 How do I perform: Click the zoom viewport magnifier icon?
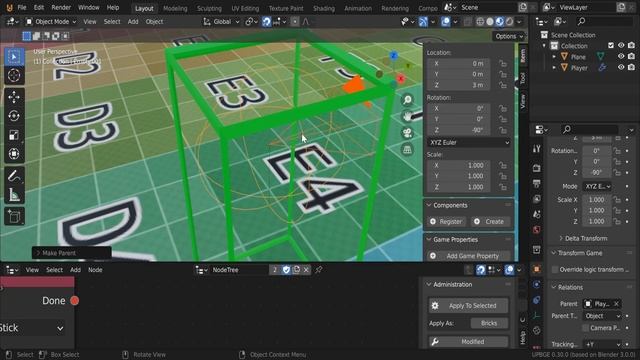tap(407, 100)
